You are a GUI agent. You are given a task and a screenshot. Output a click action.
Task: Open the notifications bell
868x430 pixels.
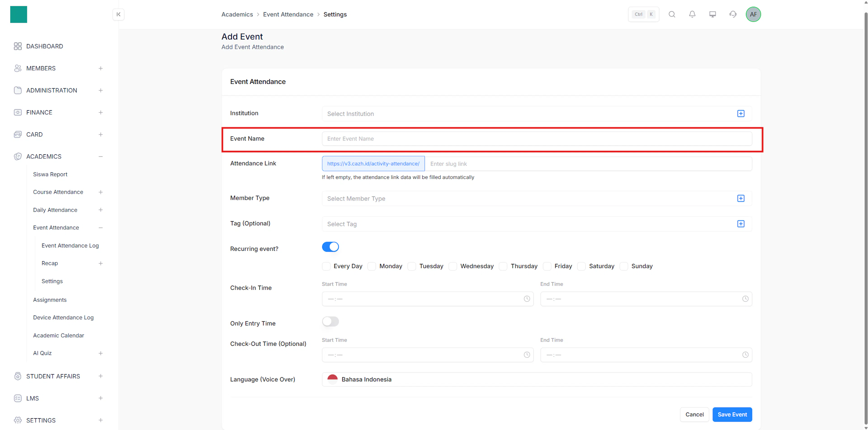click(692, 14)
